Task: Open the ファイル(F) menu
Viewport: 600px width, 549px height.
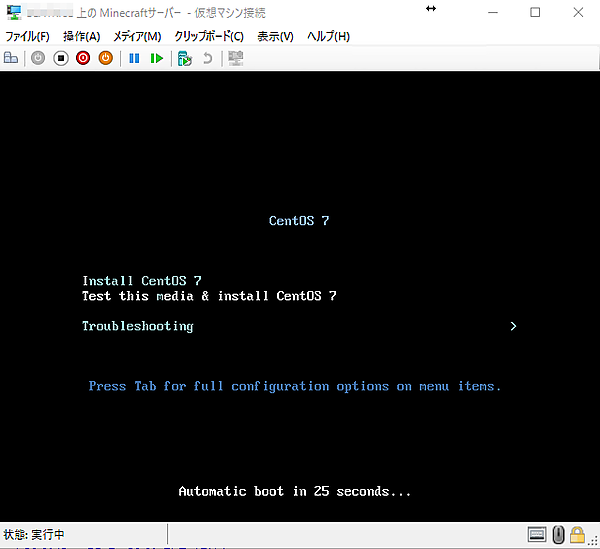Action: (x=27, y=36)
